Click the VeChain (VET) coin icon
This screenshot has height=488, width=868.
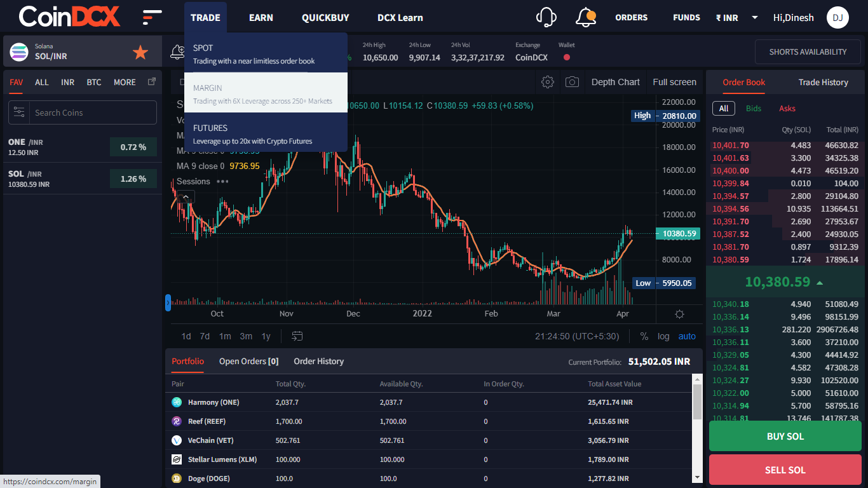click(177, 440)
